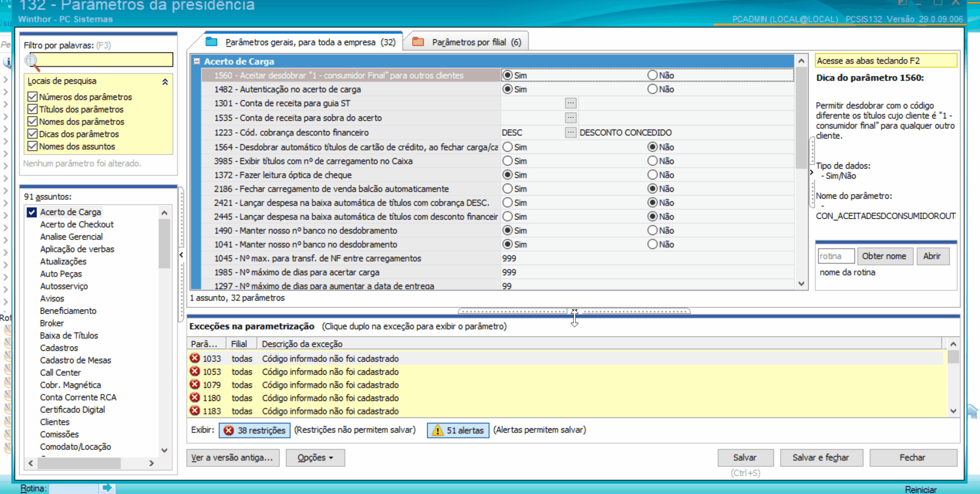Click the Salvar button
The height and width of the screenshot is (494, 980).
(x=745, y=457)
